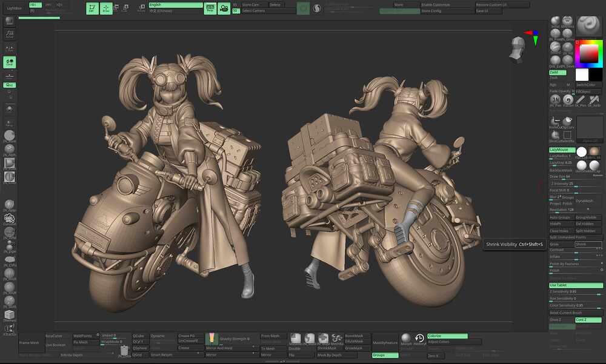Viewport: 606px width, 364px height.
Task: Click the trash can icon in bottom shelf
Action: (124, 351)
